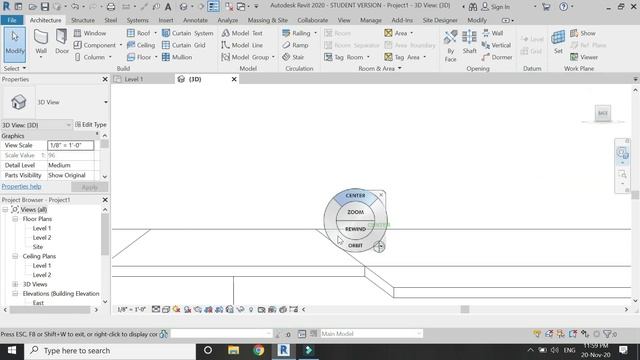The height and width of the screenshot is (360, 640).
Task: Click ORBIT on the navigation wheel
Action: coord(355,245)
